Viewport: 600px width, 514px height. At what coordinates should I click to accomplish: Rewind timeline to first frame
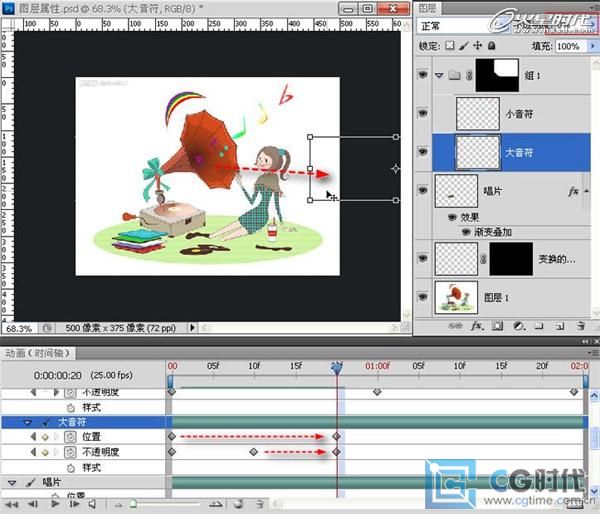click(x=11, y=504)
